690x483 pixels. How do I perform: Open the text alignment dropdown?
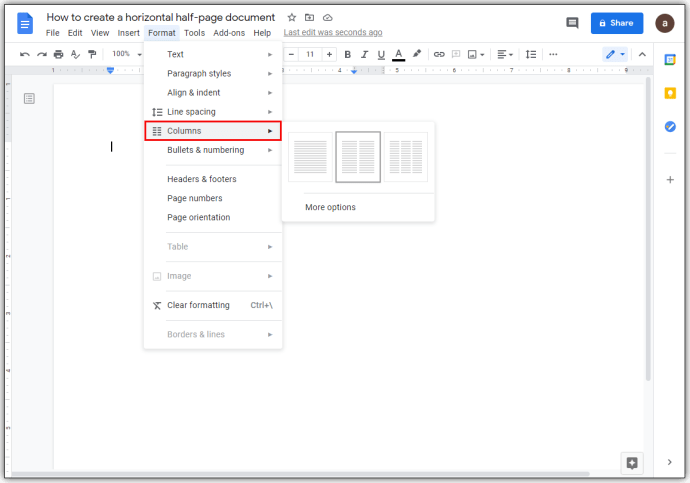[505, 54]
